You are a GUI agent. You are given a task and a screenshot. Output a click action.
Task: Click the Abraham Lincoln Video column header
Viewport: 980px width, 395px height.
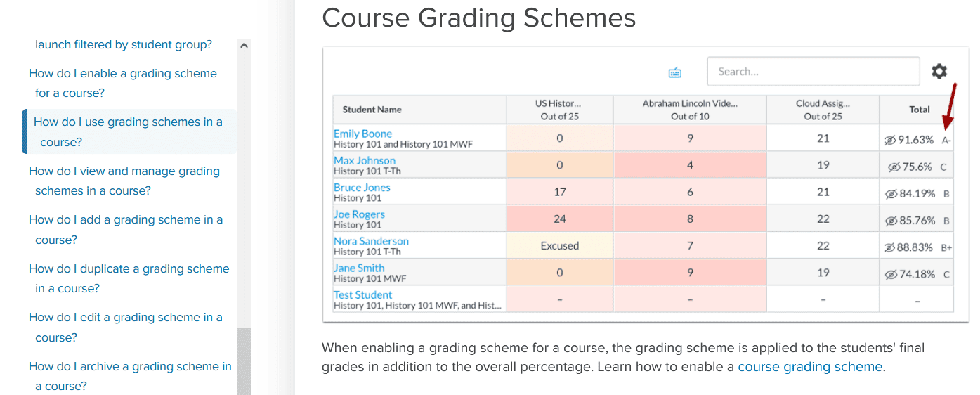690,110
